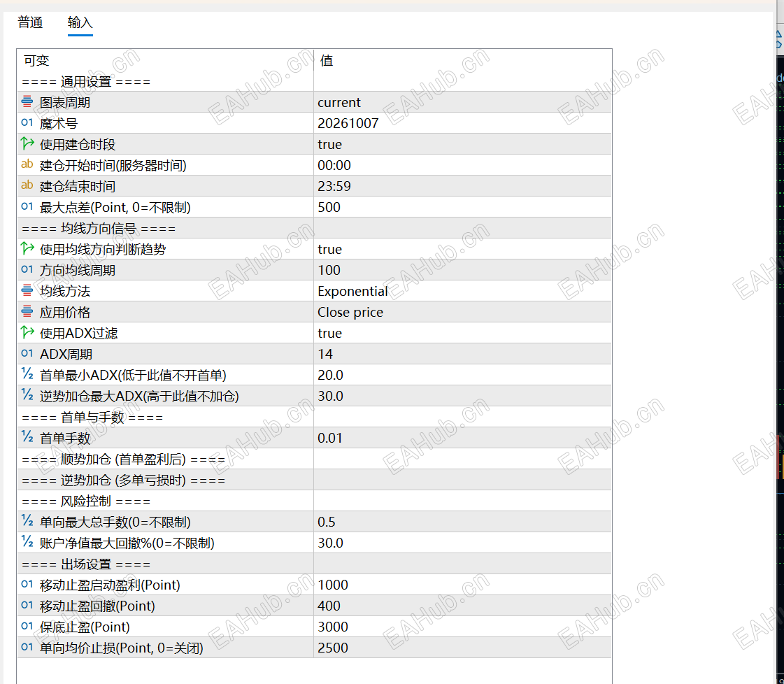784x684 pixels.
Task: Click the enum icon beside 均线方法
Action: tap(27, 291)
